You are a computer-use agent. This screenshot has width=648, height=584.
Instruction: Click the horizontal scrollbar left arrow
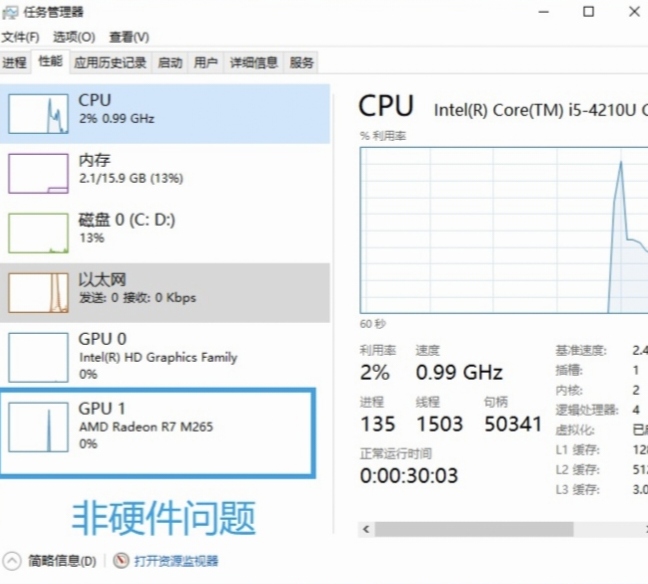(x=366, y=529)
